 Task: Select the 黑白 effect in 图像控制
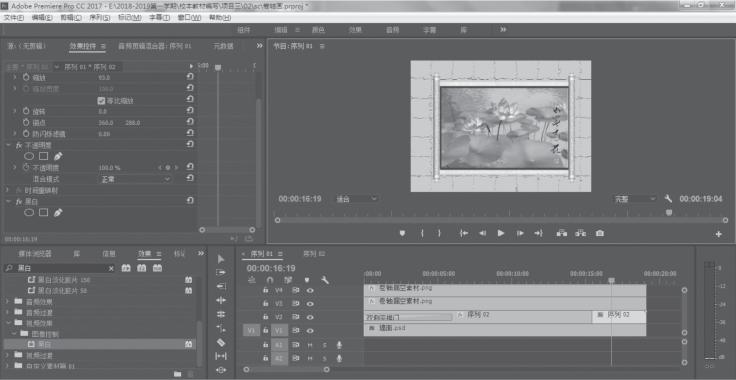[45, 344]
